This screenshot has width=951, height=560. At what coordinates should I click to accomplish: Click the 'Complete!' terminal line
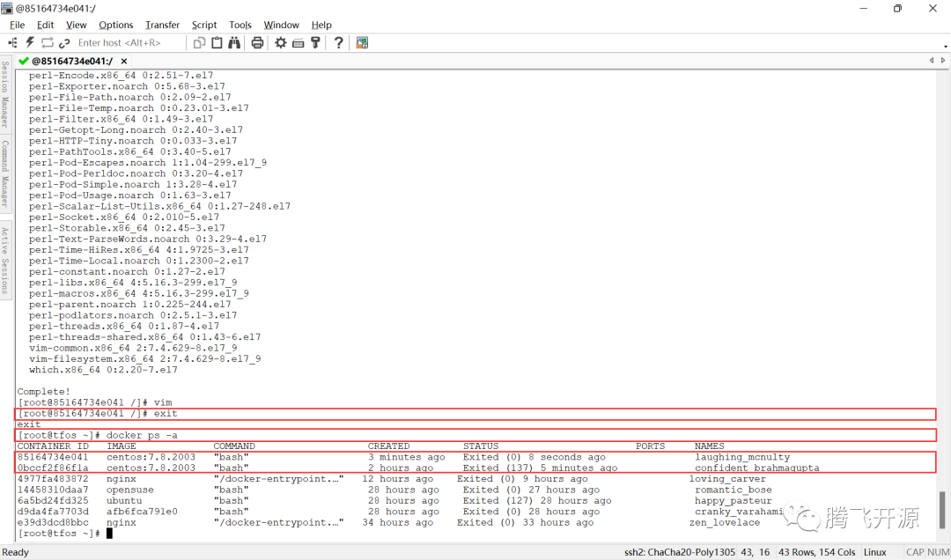tap(44, 391)
